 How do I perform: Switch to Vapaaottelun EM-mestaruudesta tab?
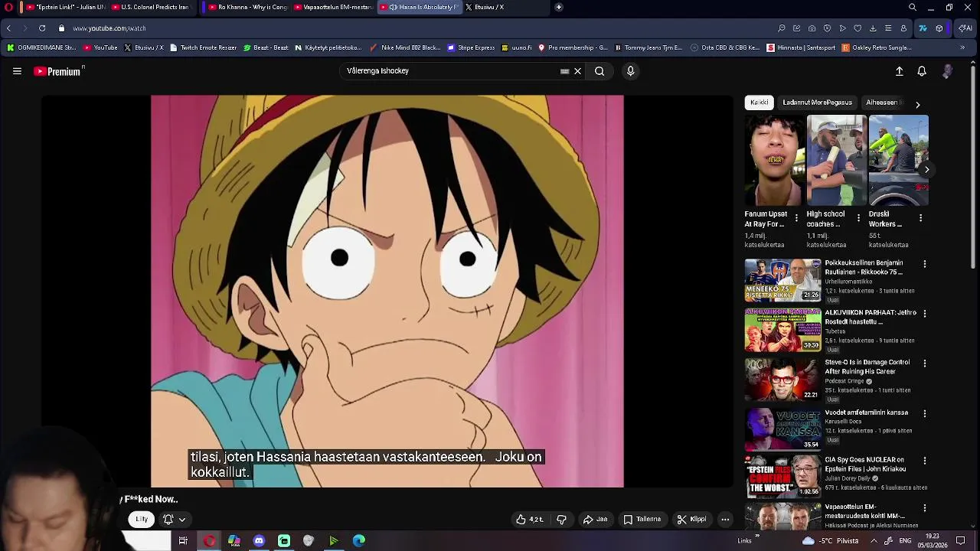click(x=333, y=7)
